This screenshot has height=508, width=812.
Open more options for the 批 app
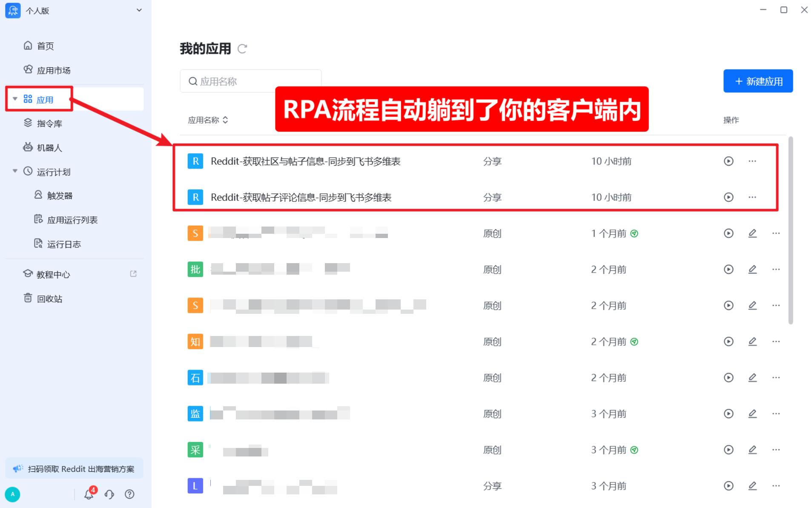(776, 269)
